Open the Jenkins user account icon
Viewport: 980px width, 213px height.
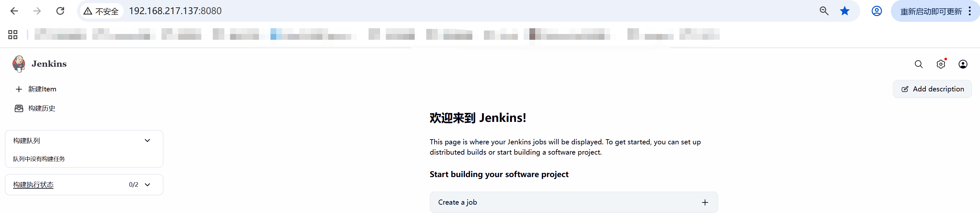[963, 64]
